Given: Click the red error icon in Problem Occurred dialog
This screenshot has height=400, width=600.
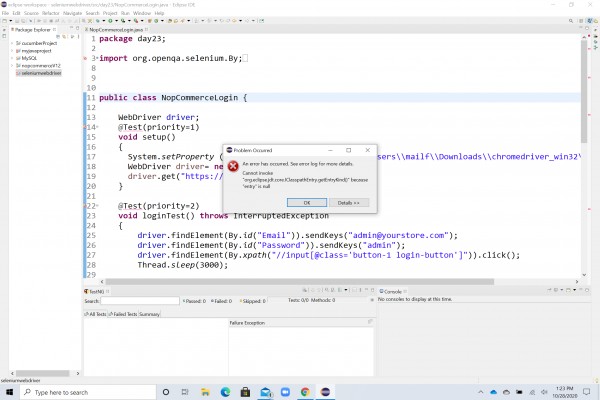Looking at the screenshot, I should pyautogui.click(x=233, y=167).
